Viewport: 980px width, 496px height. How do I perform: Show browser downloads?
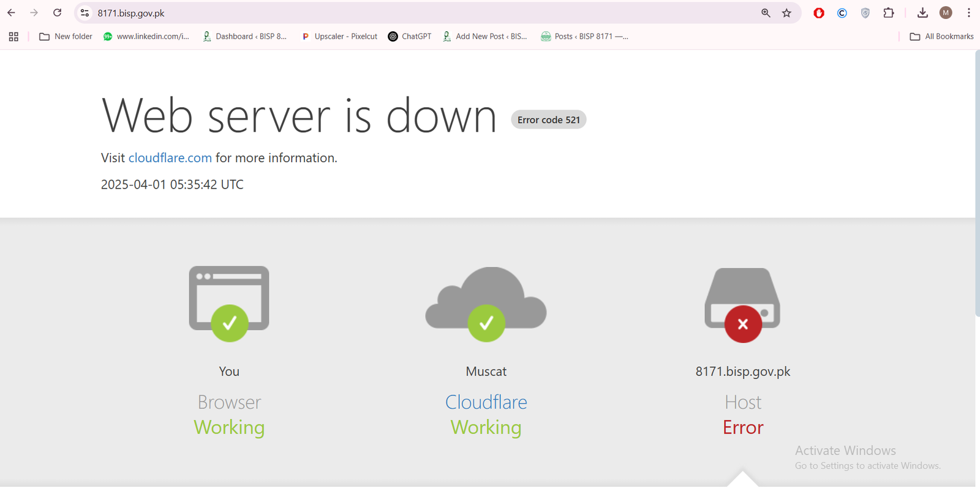click(x=922, y=13)
